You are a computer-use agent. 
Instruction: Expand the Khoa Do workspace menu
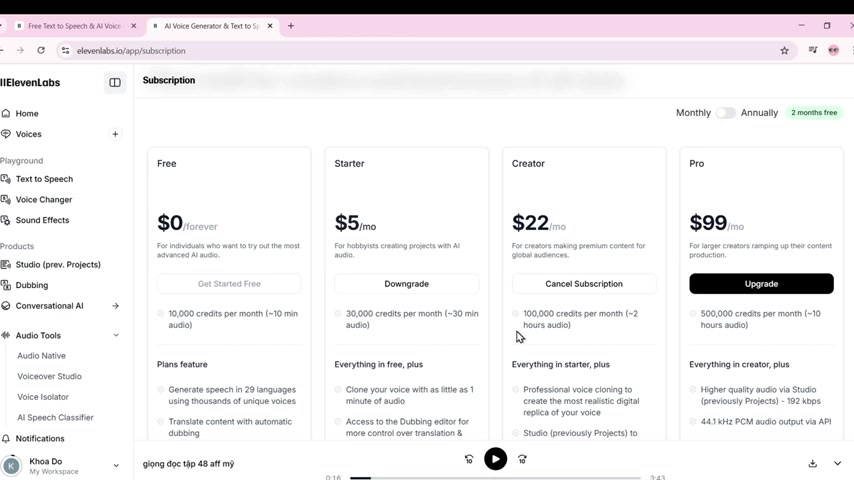116,466
